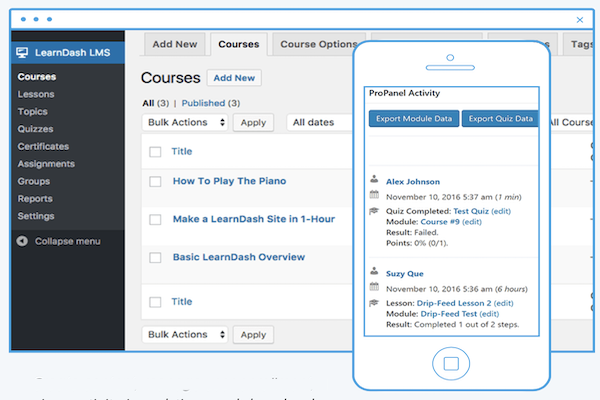Click the calendar icon beside November 10 5:36 am
600x400 pixels.
click(374, 286)
